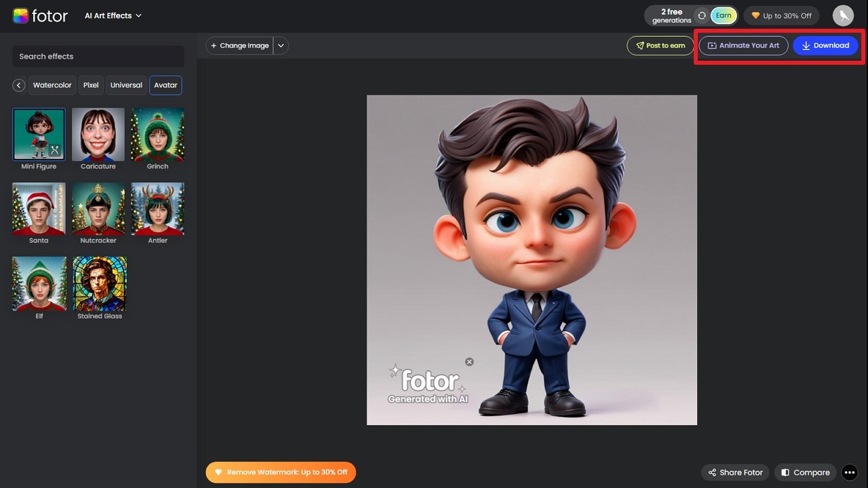Open the AI Art Effects dropdown
The width and height of the screenshot is (868, 488).
tap(113, 15)
